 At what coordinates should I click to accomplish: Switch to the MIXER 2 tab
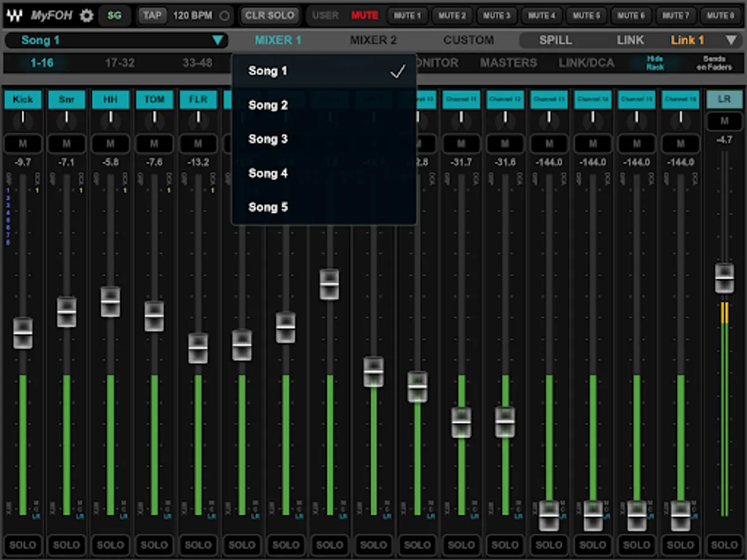click(x=373, y=40)
